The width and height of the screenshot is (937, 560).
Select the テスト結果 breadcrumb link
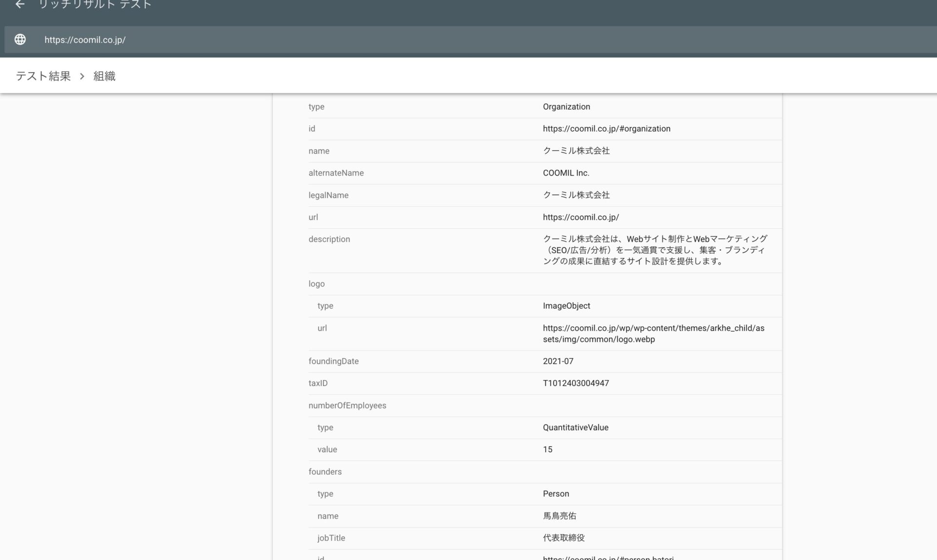pos(42,76)
